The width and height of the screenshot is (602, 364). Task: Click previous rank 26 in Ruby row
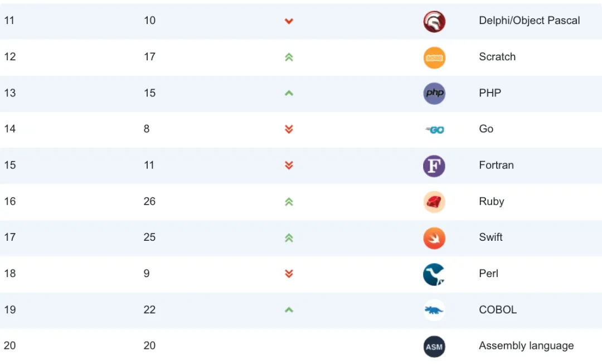(149, 201)
